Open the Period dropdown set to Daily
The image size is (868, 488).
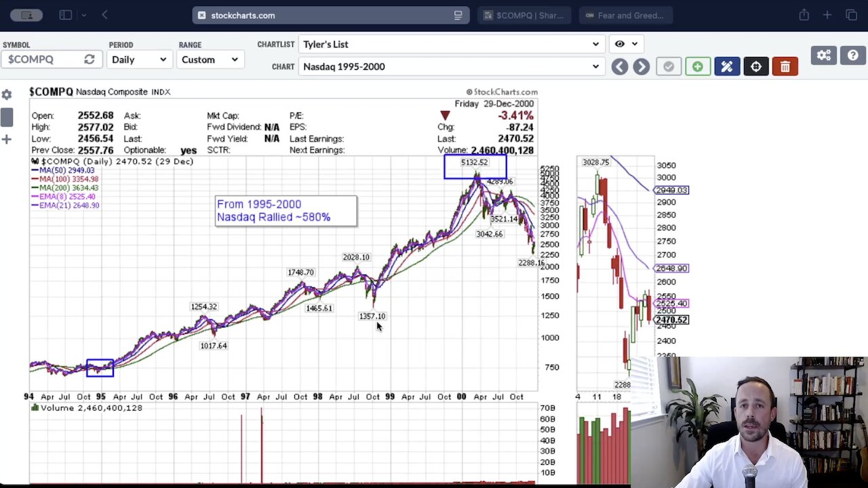pyautogui.click(x=138, y=60)
